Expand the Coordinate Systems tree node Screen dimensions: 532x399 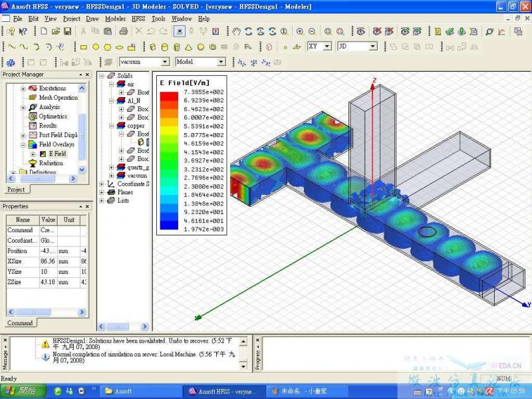[102, 184]
